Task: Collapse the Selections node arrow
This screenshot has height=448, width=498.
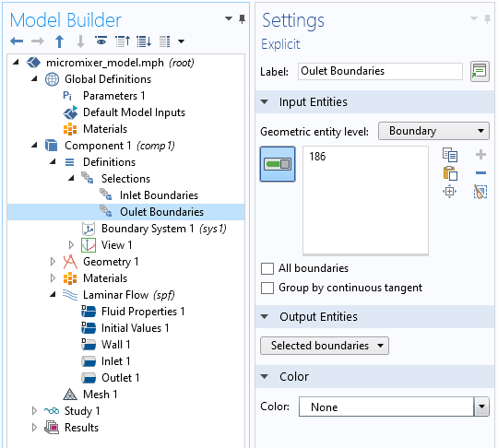Action: (x=71, y=178)
